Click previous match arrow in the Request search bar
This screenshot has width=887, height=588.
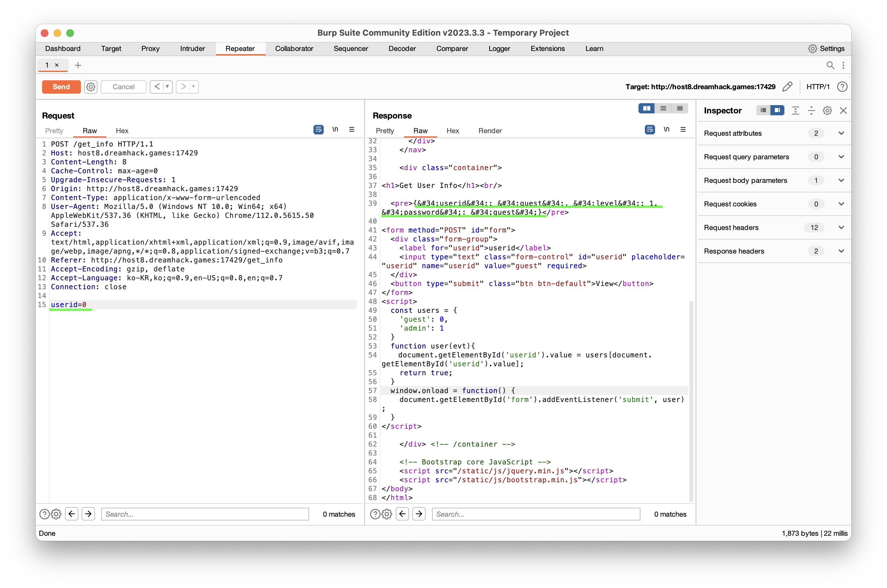tap(72, 514)
